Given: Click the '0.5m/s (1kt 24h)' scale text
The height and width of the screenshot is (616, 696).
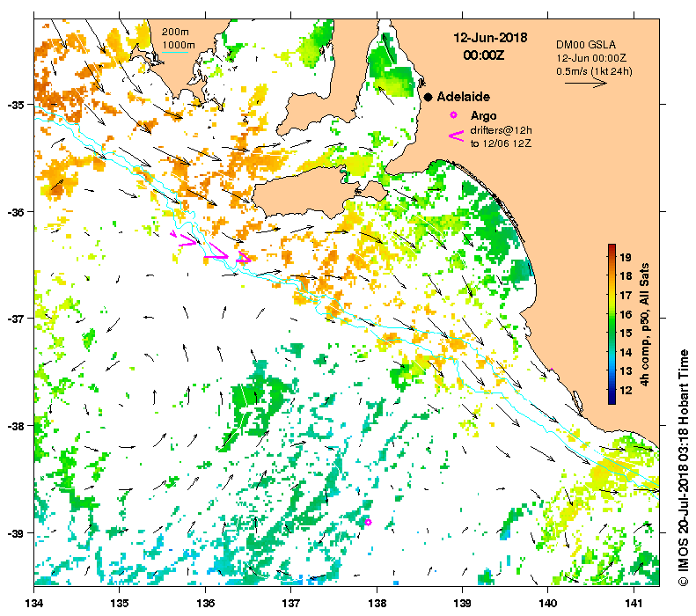Looking at the screenshot, I should coord(594,71).
